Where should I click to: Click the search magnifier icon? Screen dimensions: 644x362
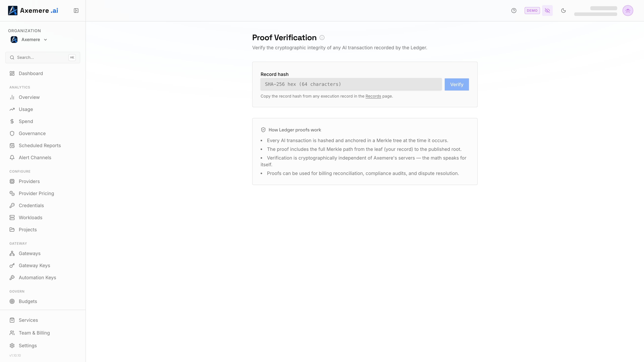coord(12,57)
